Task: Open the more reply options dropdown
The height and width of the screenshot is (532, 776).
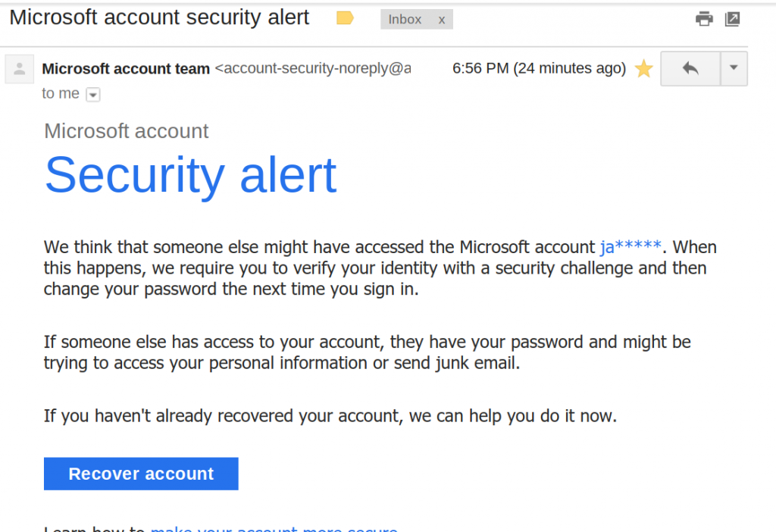Action: point(733,68)
